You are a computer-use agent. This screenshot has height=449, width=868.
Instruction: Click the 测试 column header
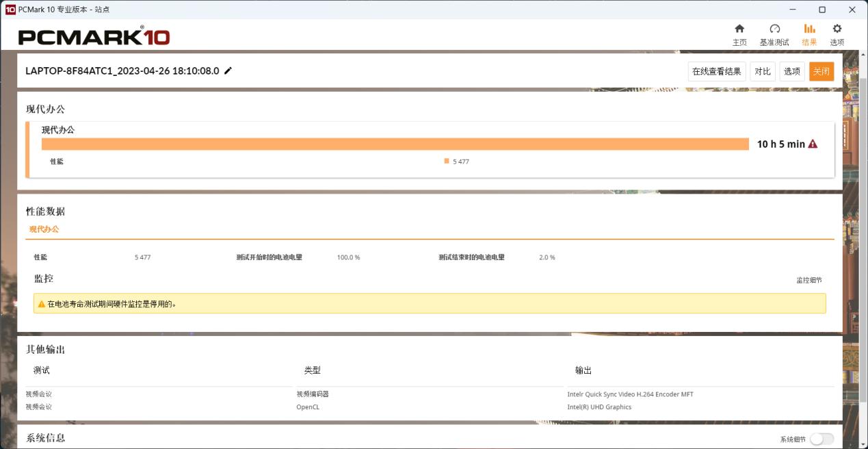[42, 370]
